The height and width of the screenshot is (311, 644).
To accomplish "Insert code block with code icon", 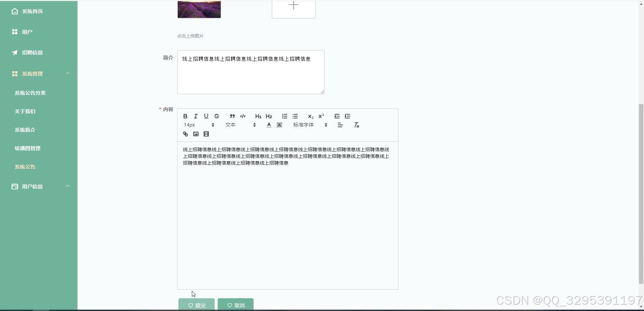I will pos(243,116).
